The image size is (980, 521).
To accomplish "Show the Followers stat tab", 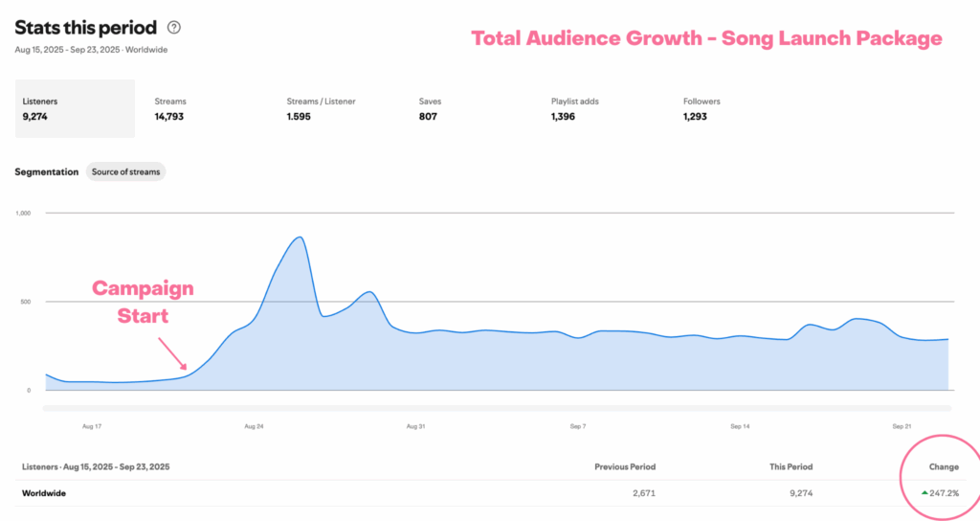I will [x=702, y=108].
